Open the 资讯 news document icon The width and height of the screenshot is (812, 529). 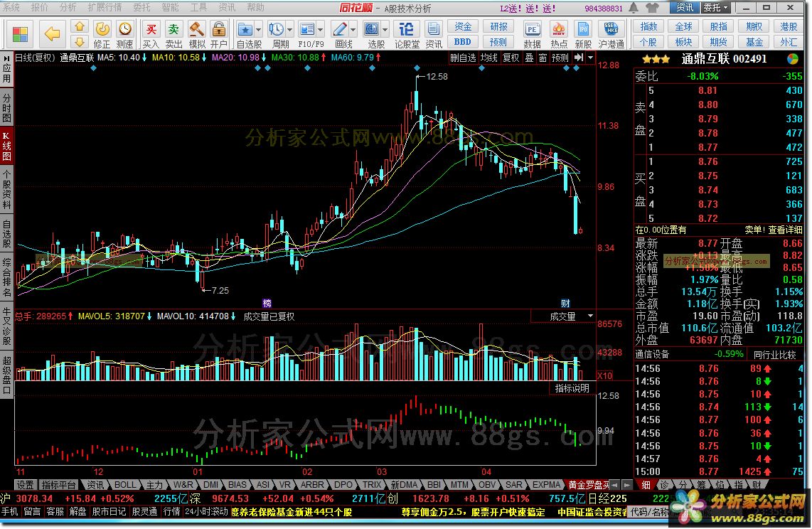coord(434,29)
